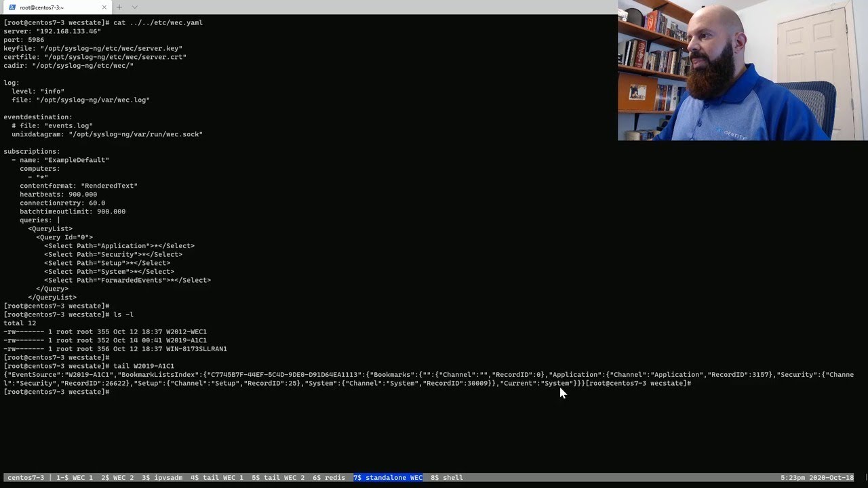Click the wec.log file path line
This screenshot has height=488, width=868.
(81, 100)
